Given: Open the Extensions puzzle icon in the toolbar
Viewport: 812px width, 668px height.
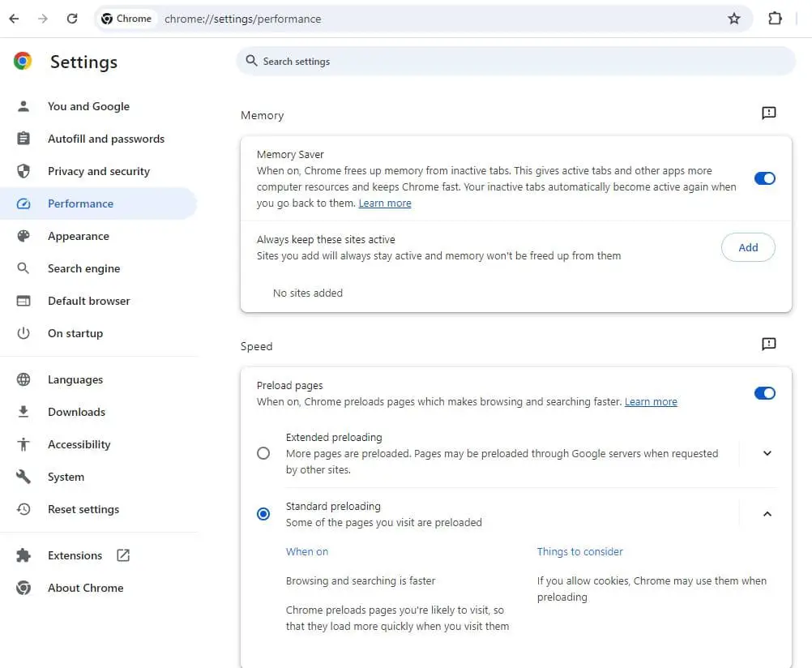Looking at the screenshot, I should point(775,19).
